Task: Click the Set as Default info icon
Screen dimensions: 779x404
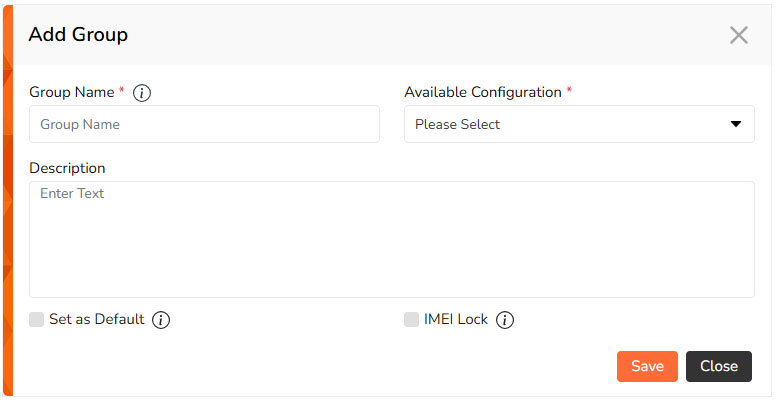Action: tap(161, 320)
